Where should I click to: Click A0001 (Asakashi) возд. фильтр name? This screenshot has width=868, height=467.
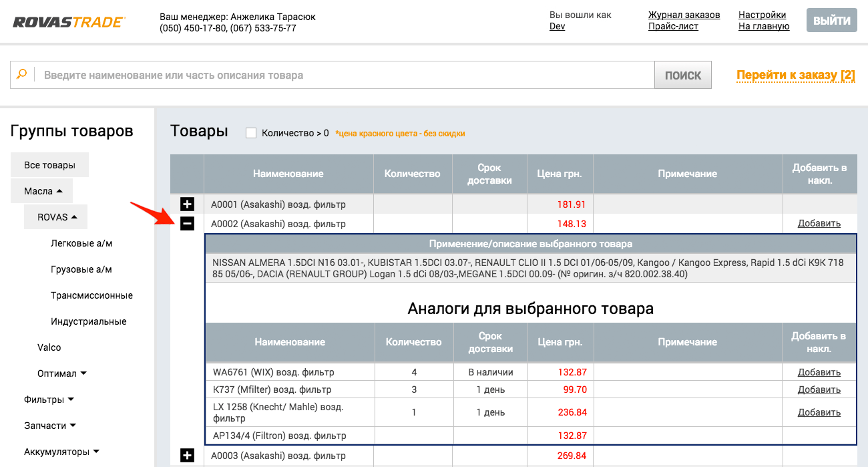pos(278,204)
